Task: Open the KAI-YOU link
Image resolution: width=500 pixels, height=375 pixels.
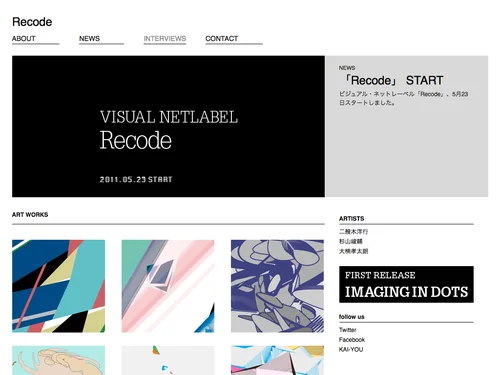Action: (x=351, y=349)
